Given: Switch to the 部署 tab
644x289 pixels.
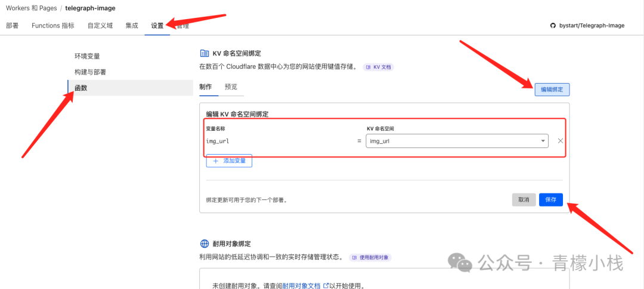Looking at the screenshot, I should click(x=13, y=26).
